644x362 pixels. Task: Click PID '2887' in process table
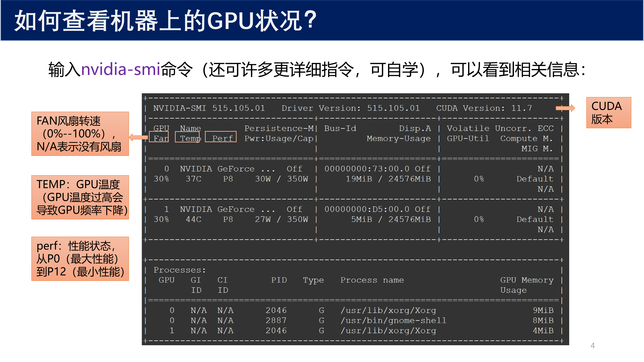click(276, 321)
